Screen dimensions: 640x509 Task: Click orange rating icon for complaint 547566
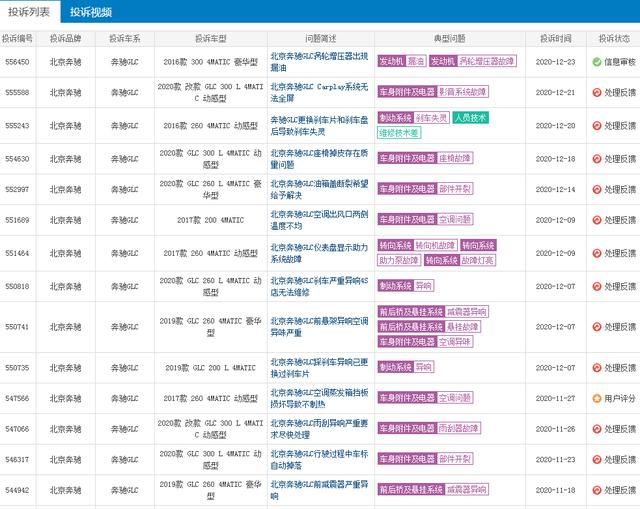click(x=597, y=398)
